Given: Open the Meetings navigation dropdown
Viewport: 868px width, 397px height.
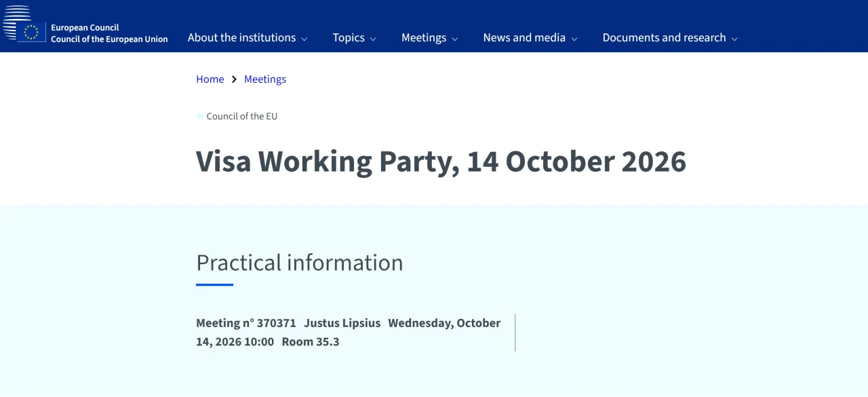Looking at the screenshot, I should (x=429, y=38).
